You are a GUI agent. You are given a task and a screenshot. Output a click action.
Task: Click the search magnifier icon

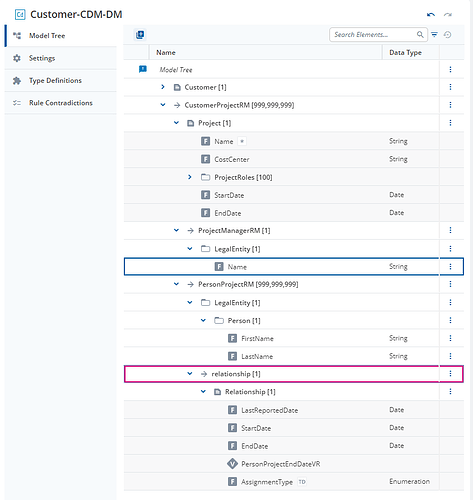pyautogui.click(x=420, y=34)
